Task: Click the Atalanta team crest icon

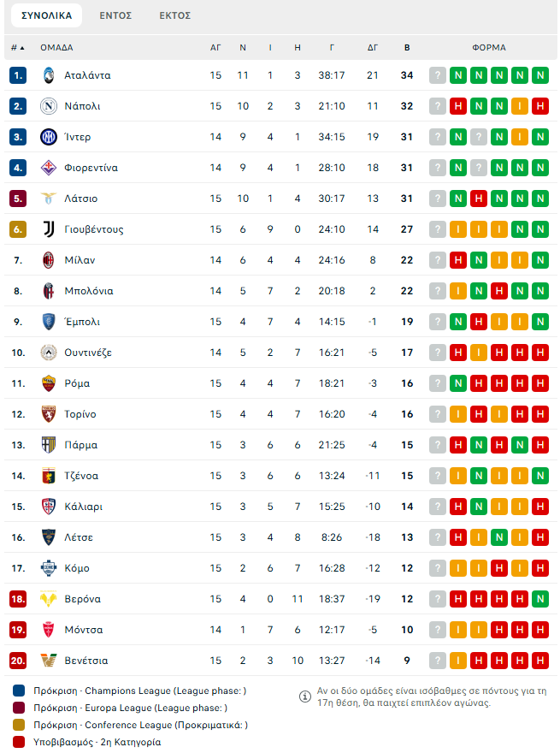Action: click(x=48, y=75)
